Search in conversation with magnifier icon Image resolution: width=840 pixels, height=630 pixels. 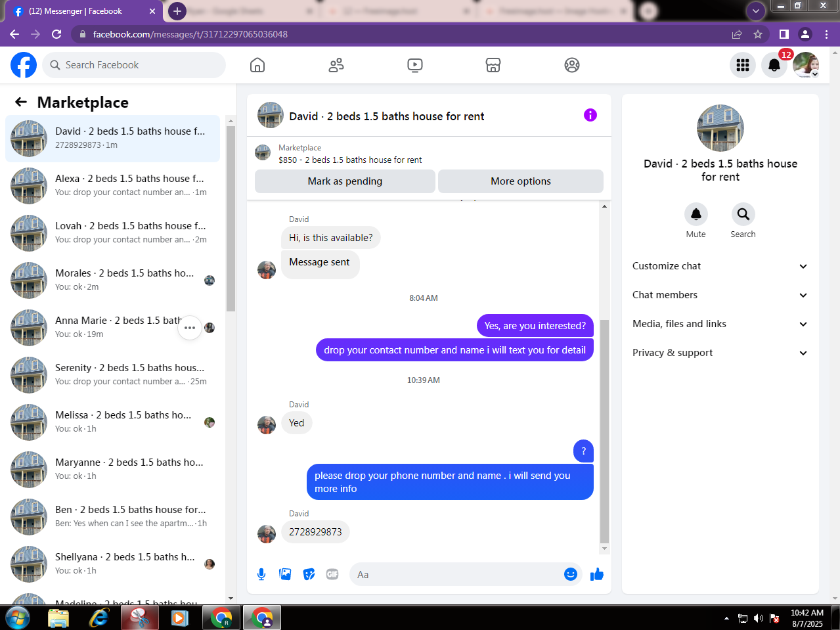pyautogui.click(x=743, y=214)
